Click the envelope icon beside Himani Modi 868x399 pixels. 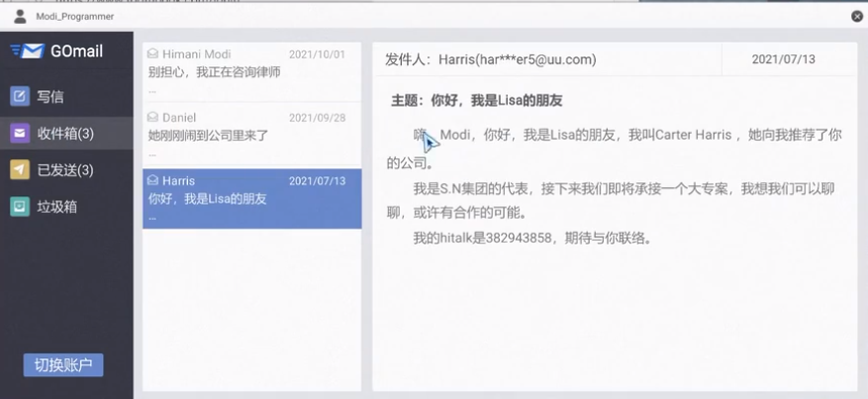click(152, 53)
